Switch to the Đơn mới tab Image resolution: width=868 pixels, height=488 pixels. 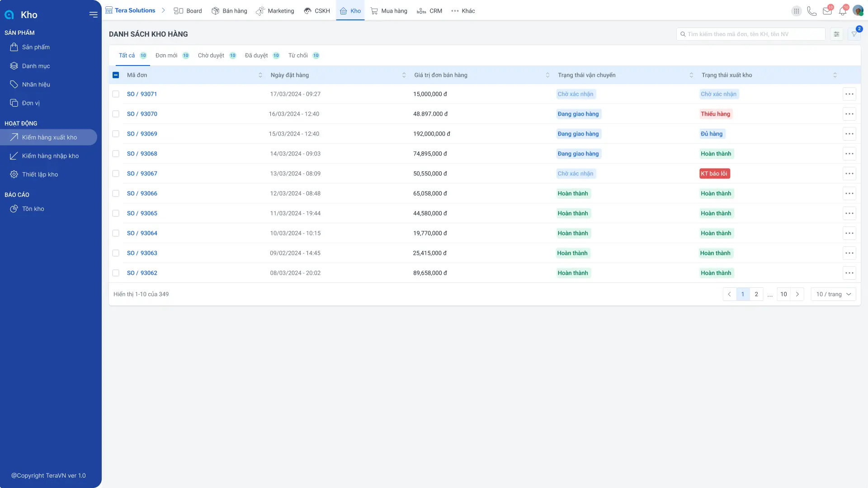coord(172,56)
